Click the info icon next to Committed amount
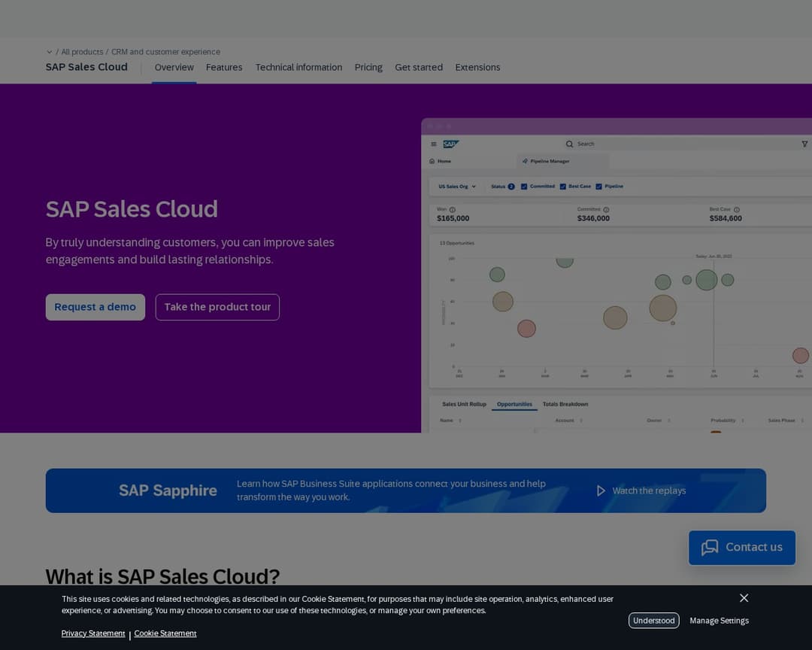Image resolution: width=812 pixels, height=650 pixels. coord(606,210)
